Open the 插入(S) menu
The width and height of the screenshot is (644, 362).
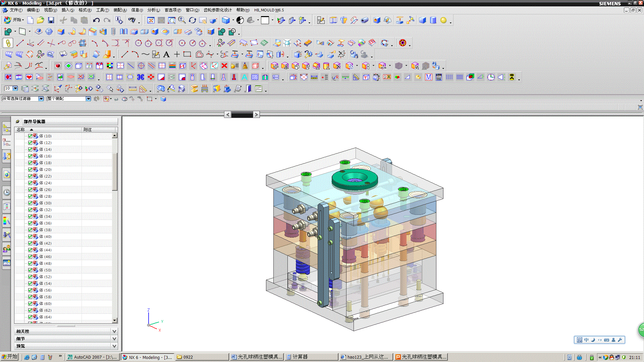click(68, 10)
